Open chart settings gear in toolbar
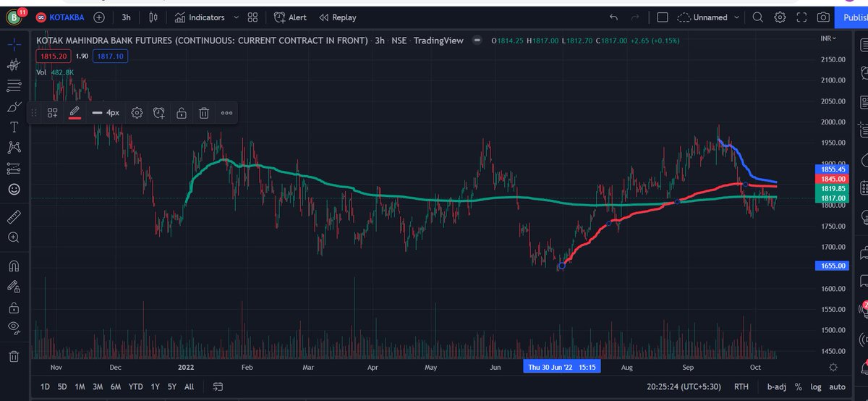Viewport: 868px width, 401px height. tap(780, 17)
